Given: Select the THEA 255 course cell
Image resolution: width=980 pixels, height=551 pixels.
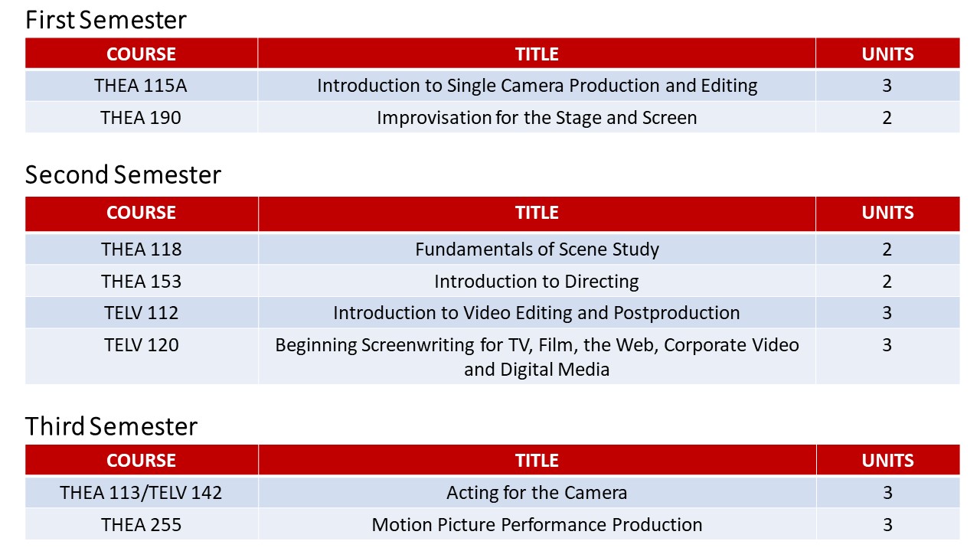Looking at the screenshot, I should pyautogui.click(x=141, y=525).
